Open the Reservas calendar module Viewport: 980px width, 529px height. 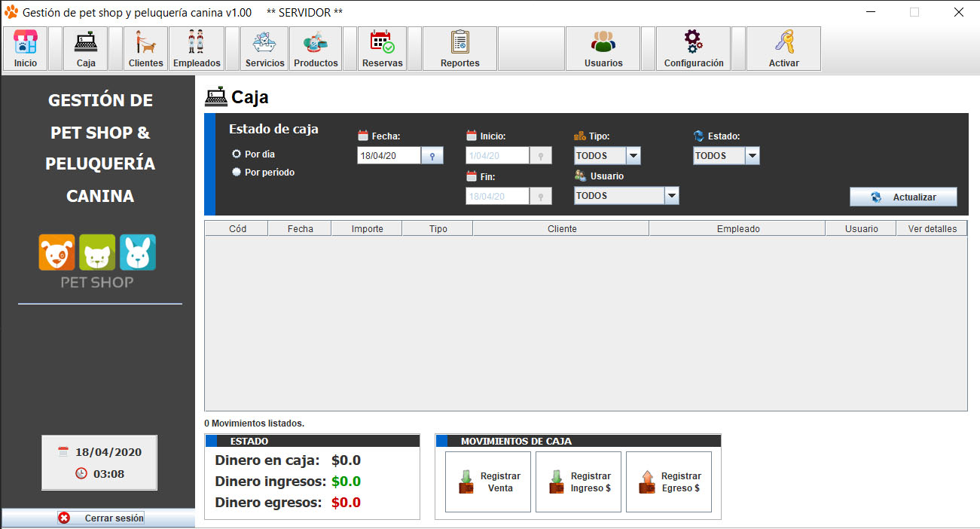(383, 49)
